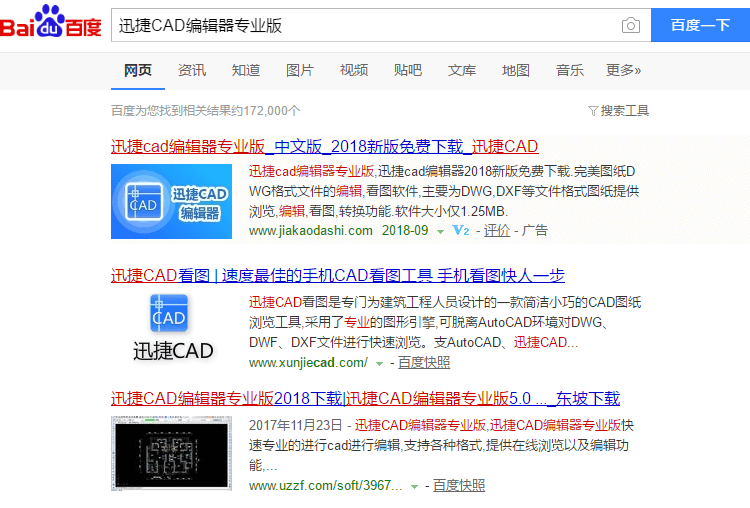Switch to the 图片 tab

[x=300, y=70]
